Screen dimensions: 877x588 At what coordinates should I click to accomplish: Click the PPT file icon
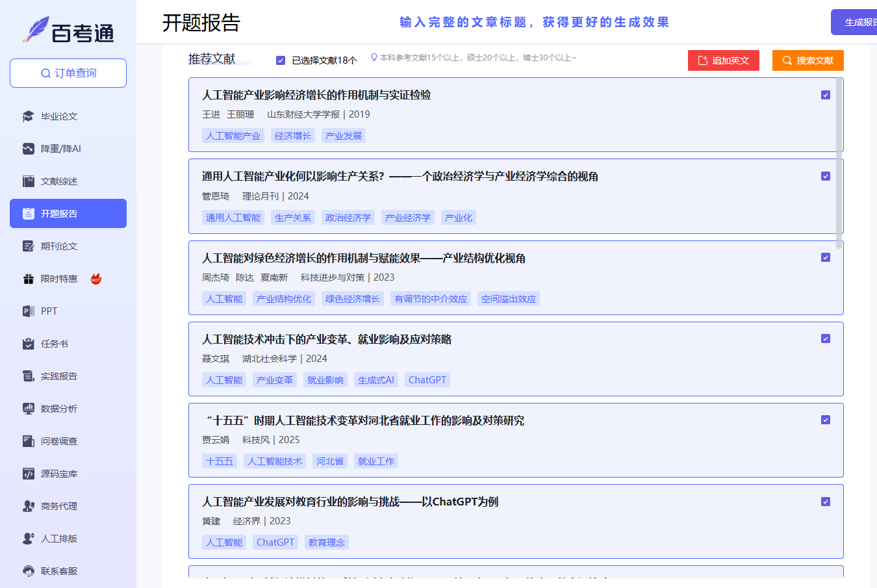point(28,311)
